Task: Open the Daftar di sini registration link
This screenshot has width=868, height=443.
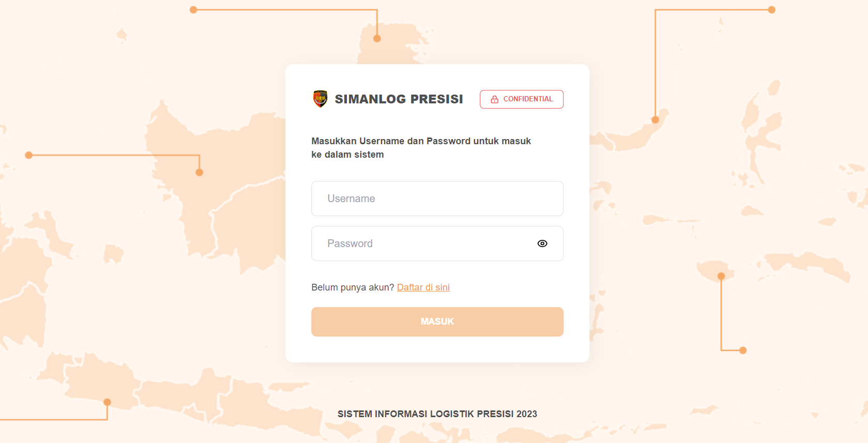Action: tap(423, 287)
